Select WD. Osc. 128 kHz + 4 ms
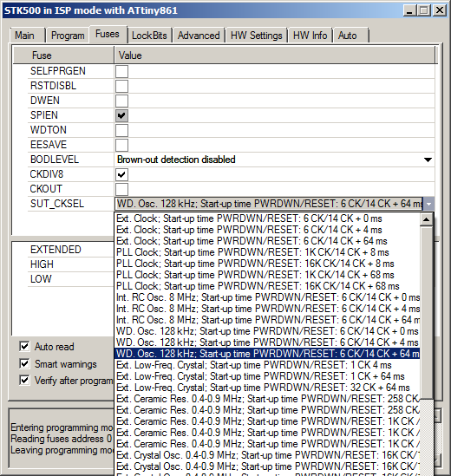The image size is (451, 476). click(267, 342)
